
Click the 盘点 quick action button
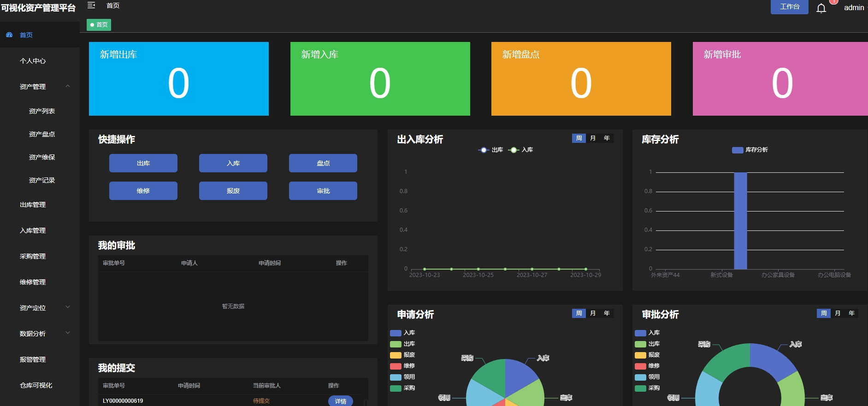(323, 163)
